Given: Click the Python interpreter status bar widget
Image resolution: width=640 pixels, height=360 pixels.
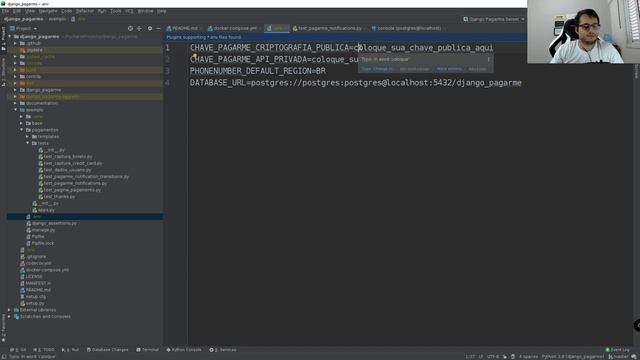Looking at the screenshot, I should point(573,357).
